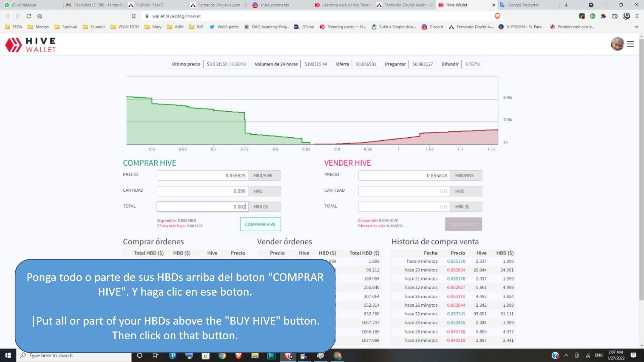The height and width of the screenshot is (362, 644).
Task: Open the Brave Shields lion icon
Action: tap(497, 16)
